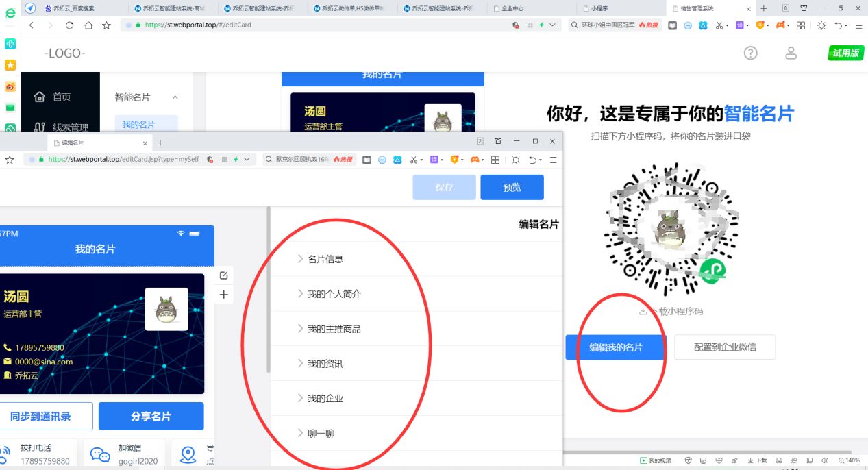Click the back window's home icon
The width and height of the screenshot is (868, 470).
[88, 25]
